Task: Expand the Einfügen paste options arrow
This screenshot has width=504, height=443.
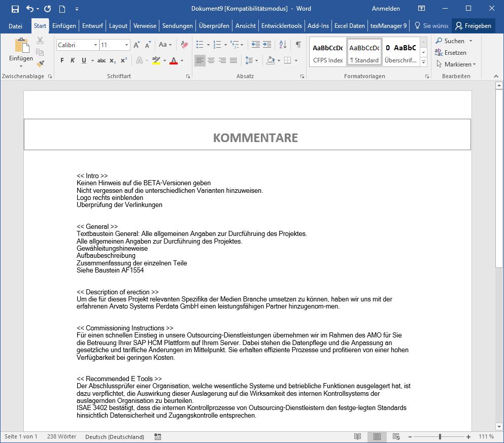Action: click(x=21, y=66)
